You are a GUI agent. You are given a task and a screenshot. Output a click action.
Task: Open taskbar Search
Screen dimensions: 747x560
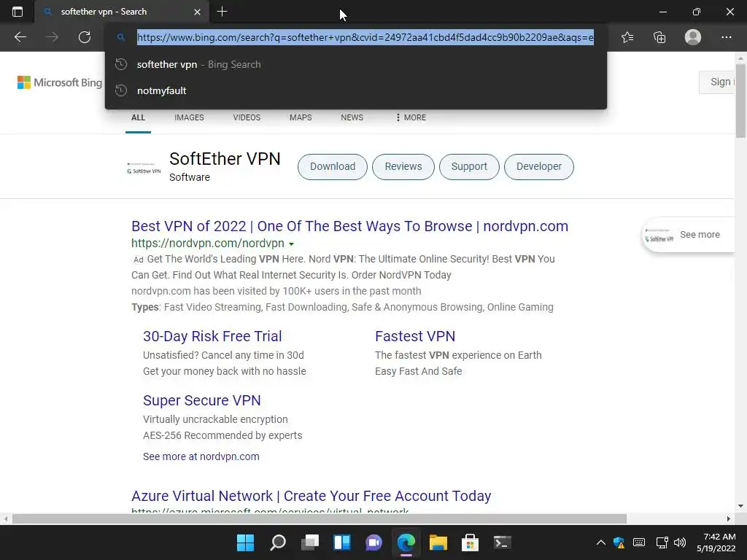click(278, 542)
